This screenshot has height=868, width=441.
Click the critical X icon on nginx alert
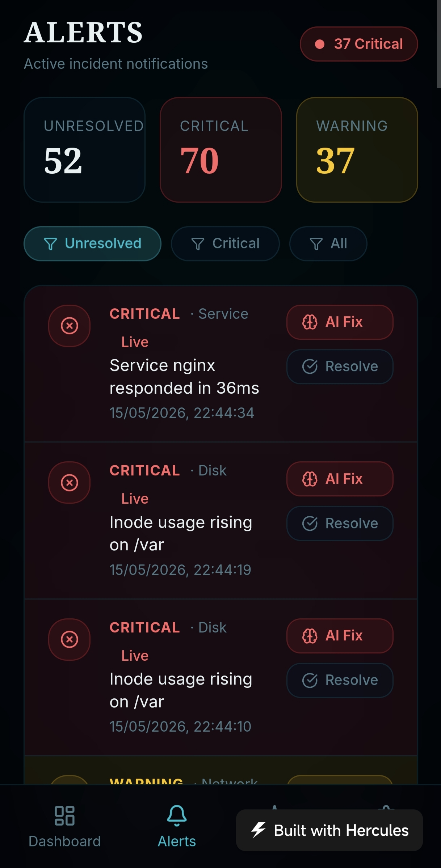click(x=69, y=326)
